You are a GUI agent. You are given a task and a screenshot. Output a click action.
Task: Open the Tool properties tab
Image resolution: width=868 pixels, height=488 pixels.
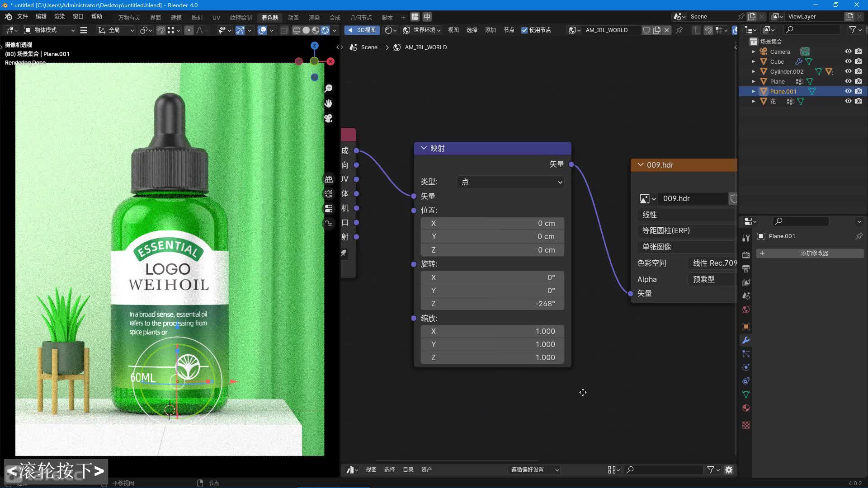(746, 238)
